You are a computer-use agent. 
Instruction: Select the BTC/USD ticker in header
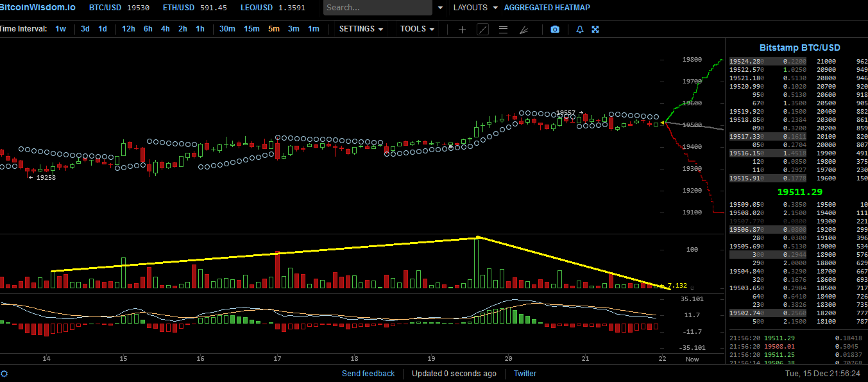point(119,8)
